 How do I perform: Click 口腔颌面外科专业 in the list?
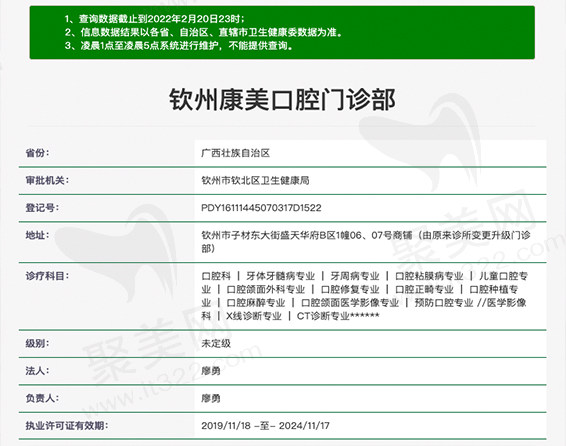(266, 289)
